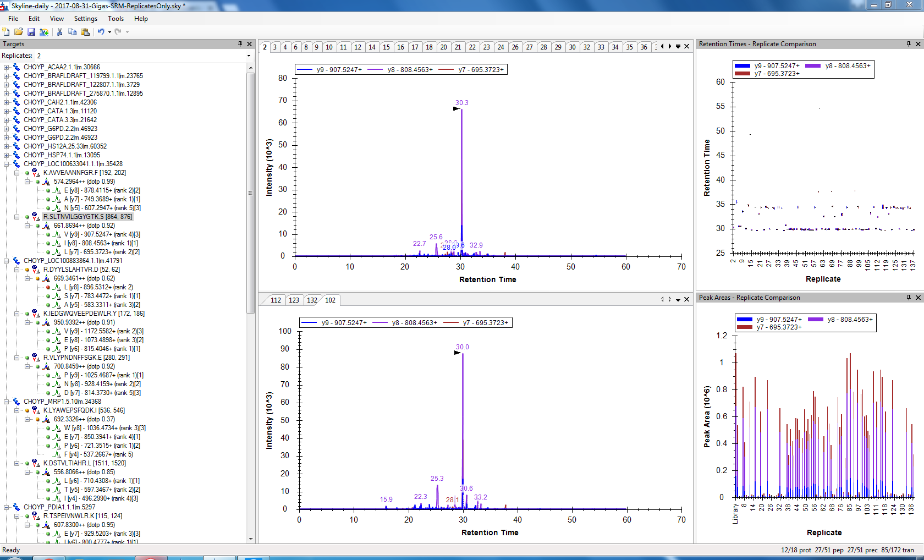Click the Cut scissors icon
The height and width of the screenshot is (560, 924).
59,32
